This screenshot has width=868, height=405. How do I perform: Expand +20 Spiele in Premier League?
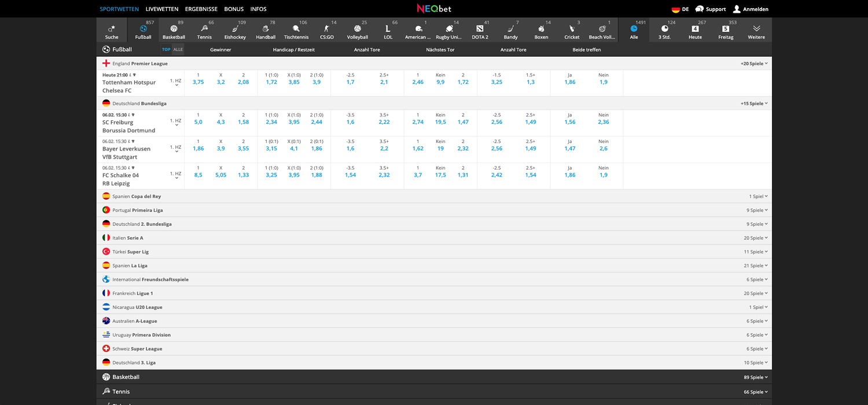pos(754,64)
